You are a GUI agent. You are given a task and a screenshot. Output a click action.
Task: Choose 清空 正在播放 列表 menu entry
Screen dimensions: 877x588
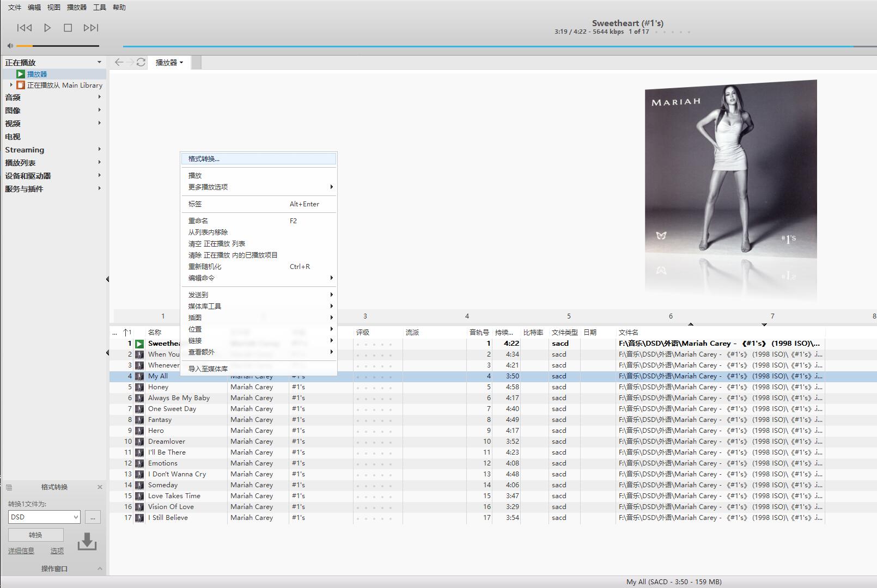tap(259, 243)
